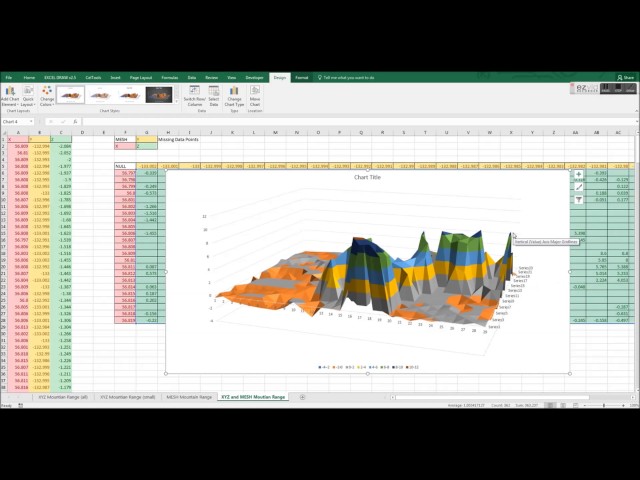640x480 pixels.
Task: Switch to the Data ribbon tab
Action: [x=192, y=78]
